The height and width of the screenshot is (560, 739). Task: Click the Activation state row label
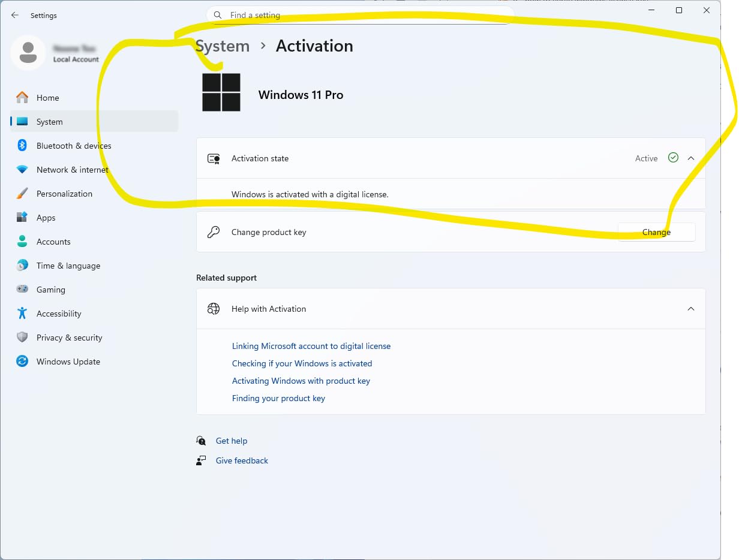click(260, 158)
